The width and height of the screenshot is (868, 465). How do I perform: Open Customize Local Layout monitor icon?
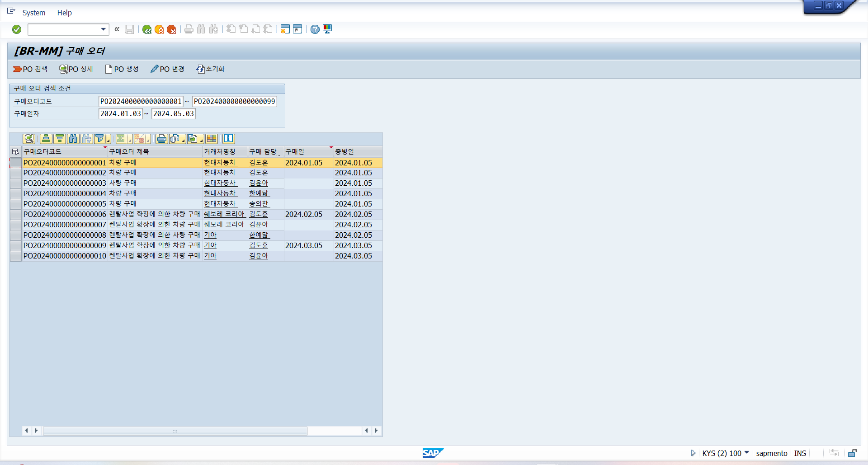[327, 29]
